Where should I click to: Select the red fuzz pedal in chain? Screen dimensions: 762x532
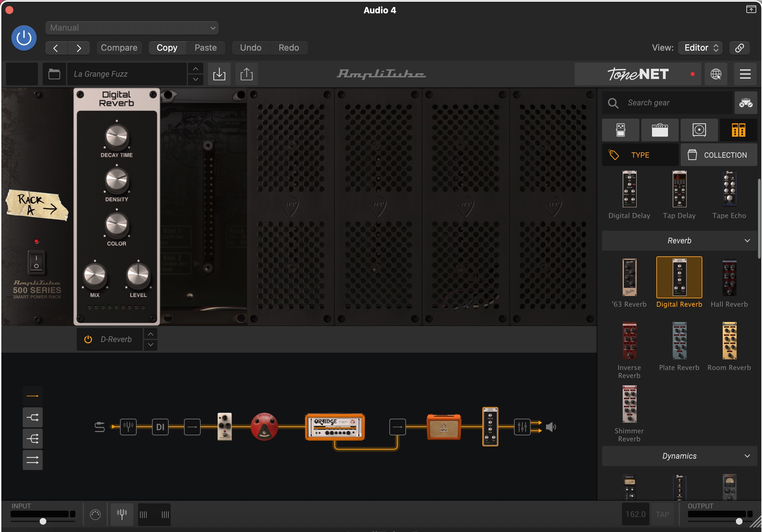pos(264,427)
